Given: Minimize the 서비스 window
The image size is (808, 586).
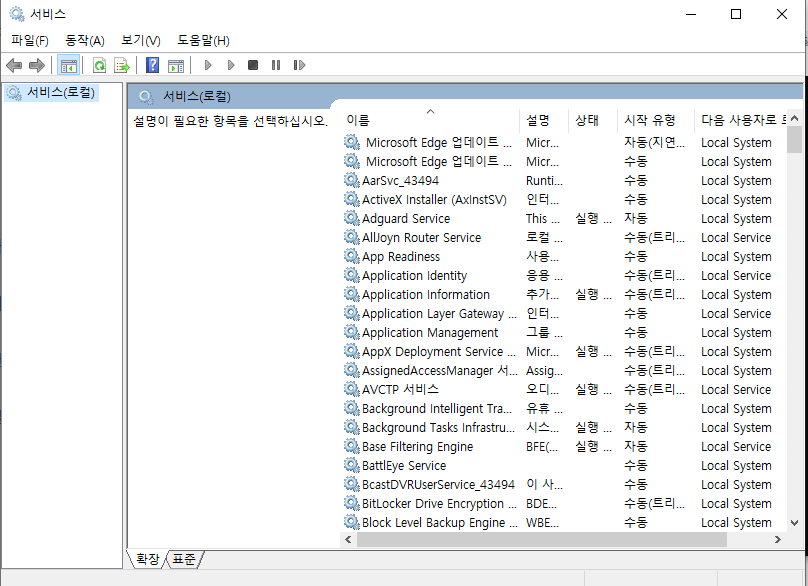Looking at the screenshot, I should tap(691, 14).
